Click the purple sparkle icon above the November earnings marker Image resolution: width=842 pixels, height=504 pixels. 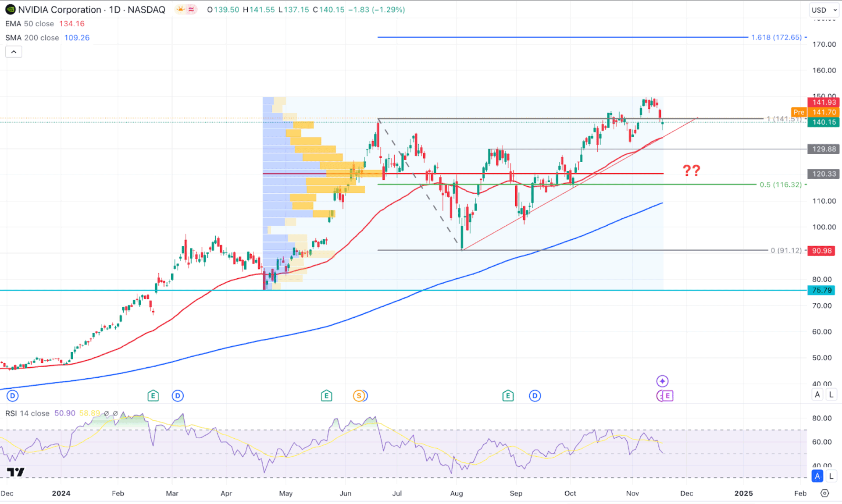(x=662, y=381)
